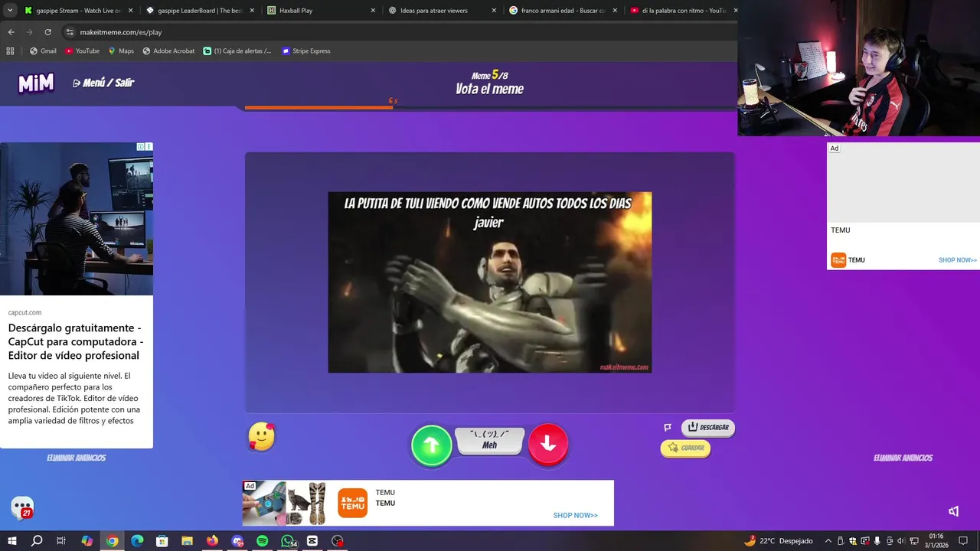
Task: Click the makeitmeme.com address bar
Action: (398, 32)
